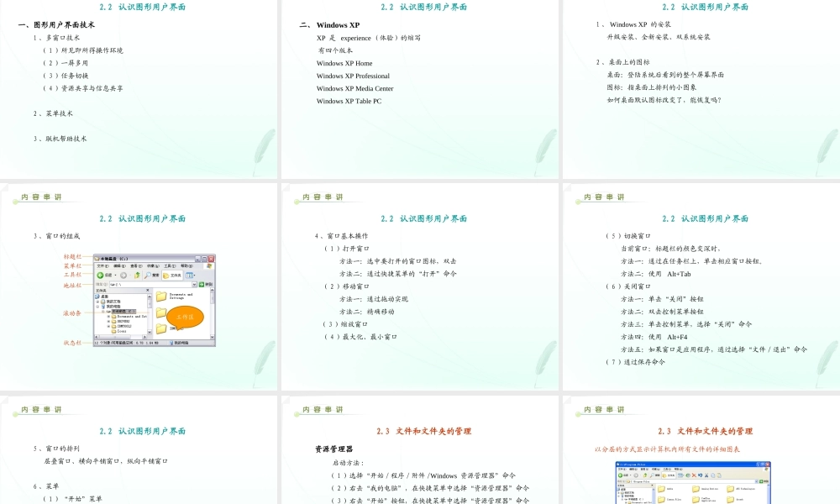Click the green Go arrow beside the address bar
Screen dimensions: 840x504
point(202,285)
